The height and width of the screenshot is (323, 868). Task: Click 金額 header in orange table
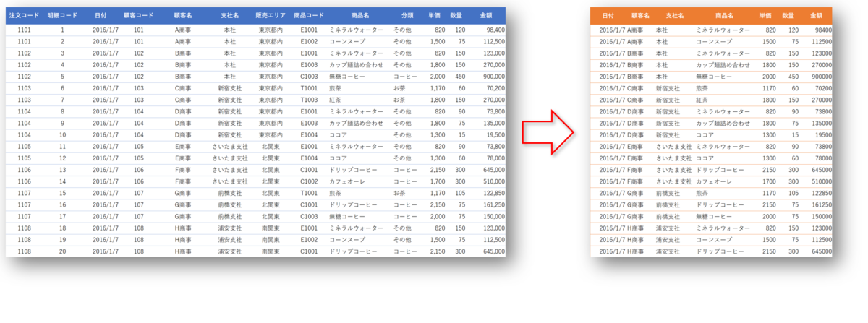coord(815,15)
